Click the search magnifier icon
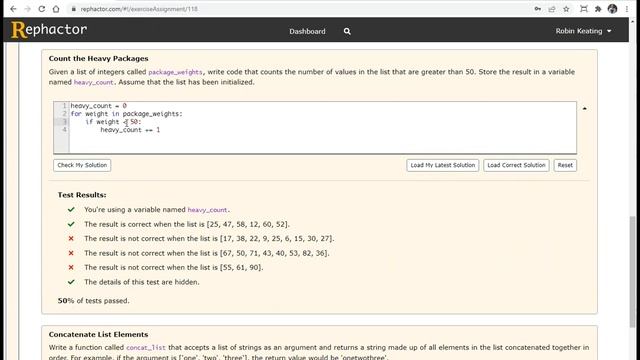 click(x=347, y=31)
